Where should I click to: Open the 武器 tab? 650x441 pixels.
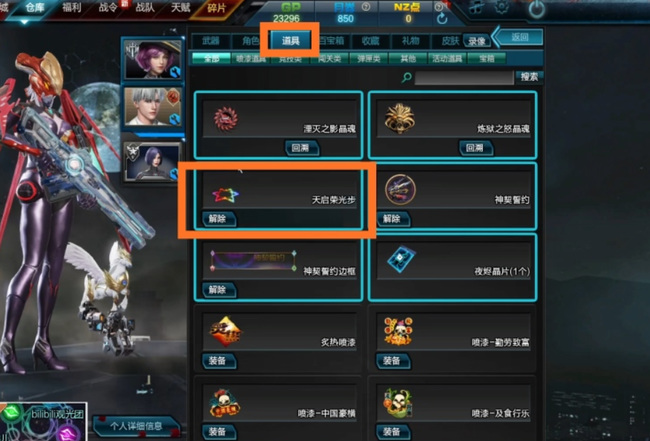211,41
